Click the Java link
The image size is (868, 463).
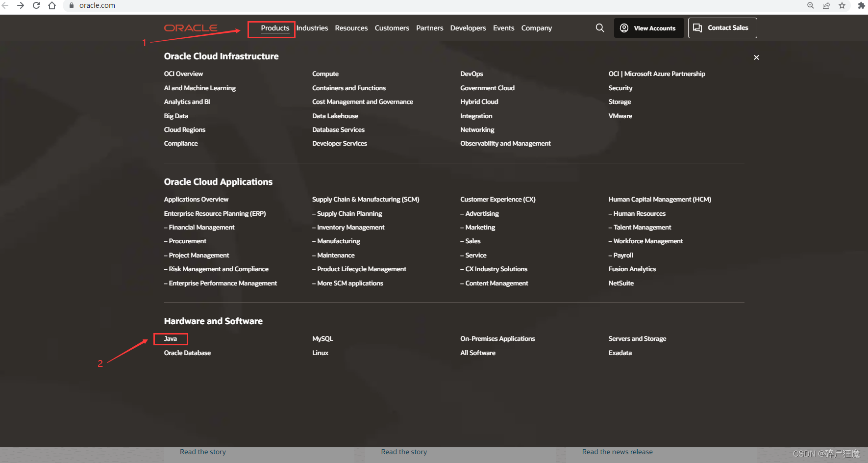(x=171, y=338)
